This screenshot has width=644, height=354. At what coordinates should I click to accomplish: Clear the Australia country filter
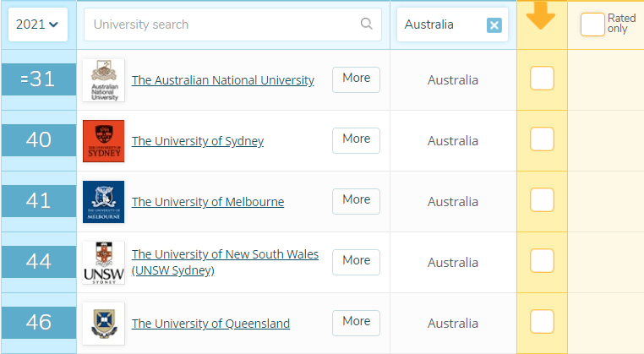pyautogui.click(x=494, y=25)
